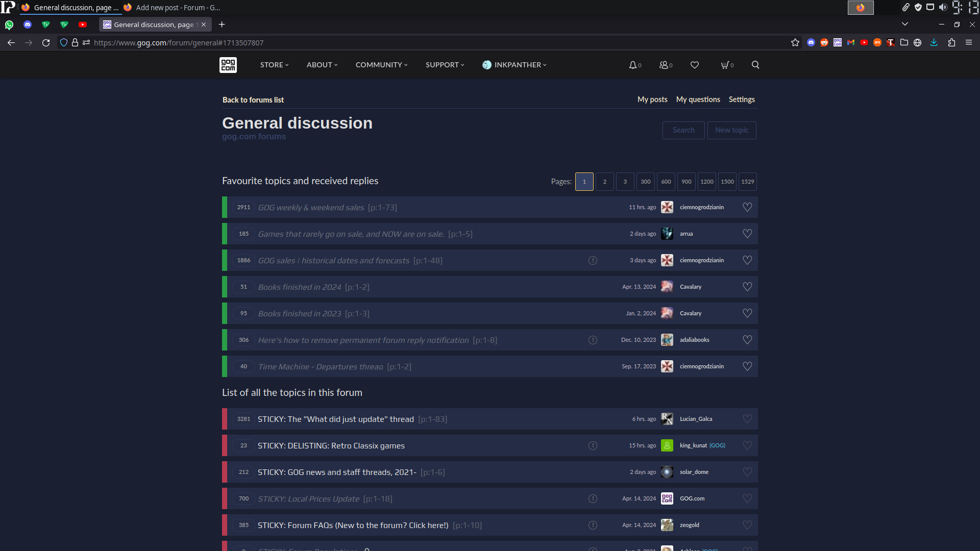Open the Reddit bookmark icon
The image size is (980, 551).
(824, 43)
